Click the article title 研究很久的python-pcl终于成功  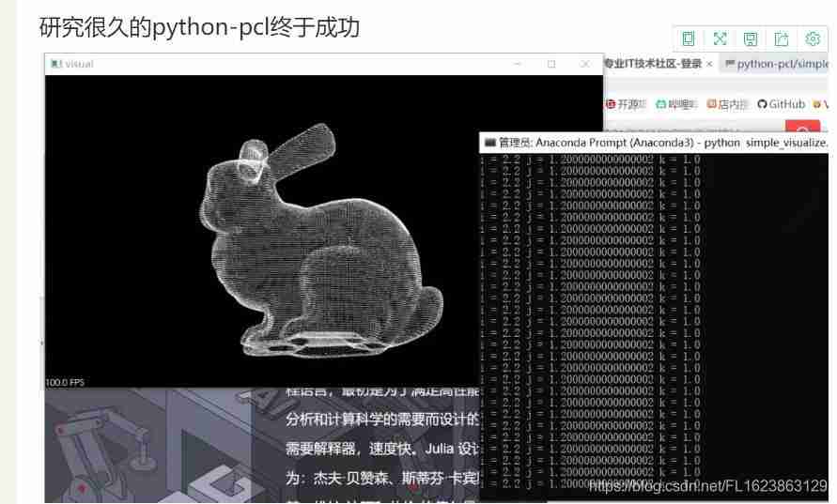click(200, 26)
